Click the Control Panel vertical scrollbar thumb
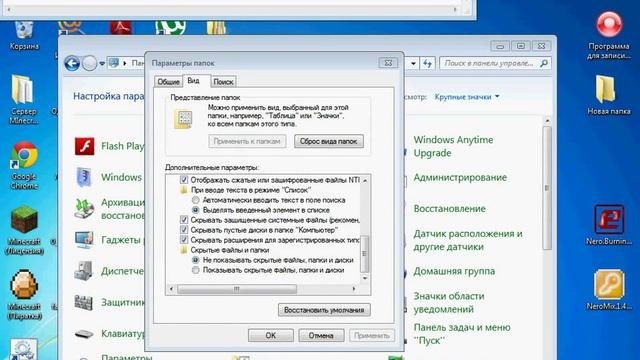 [547, 188]
